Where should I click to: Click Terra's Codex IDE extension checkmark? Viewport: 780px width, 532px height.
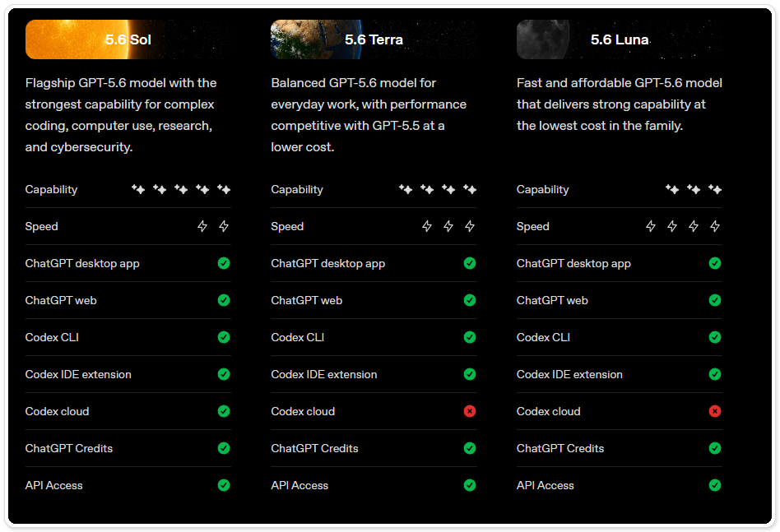point(470,374)
